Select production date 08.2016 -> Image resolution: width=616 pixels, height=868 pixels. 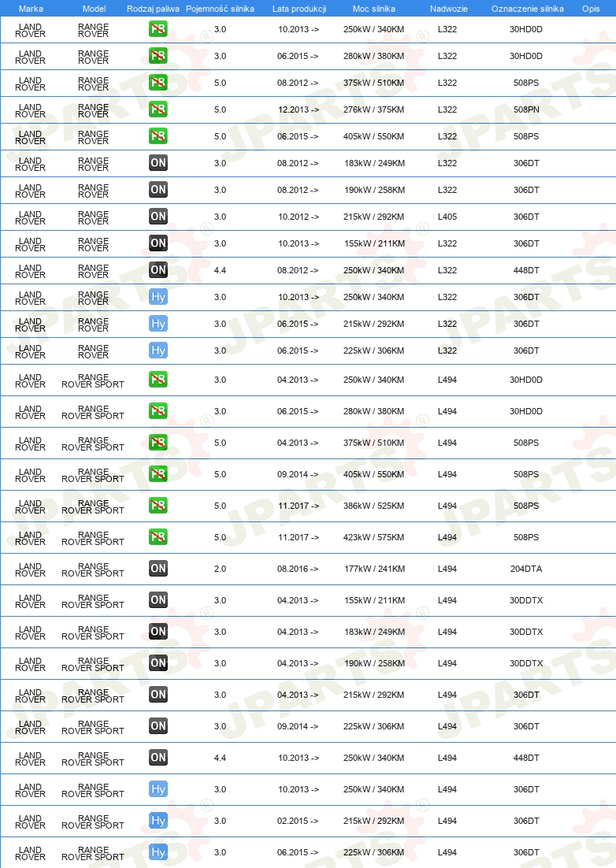298,569
